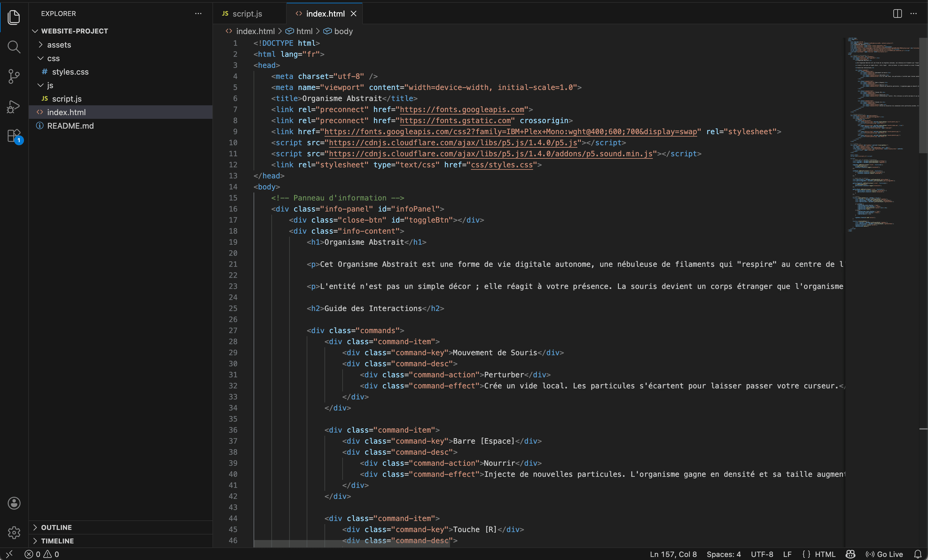Expand the assets folder

click(x=59, y=45)
